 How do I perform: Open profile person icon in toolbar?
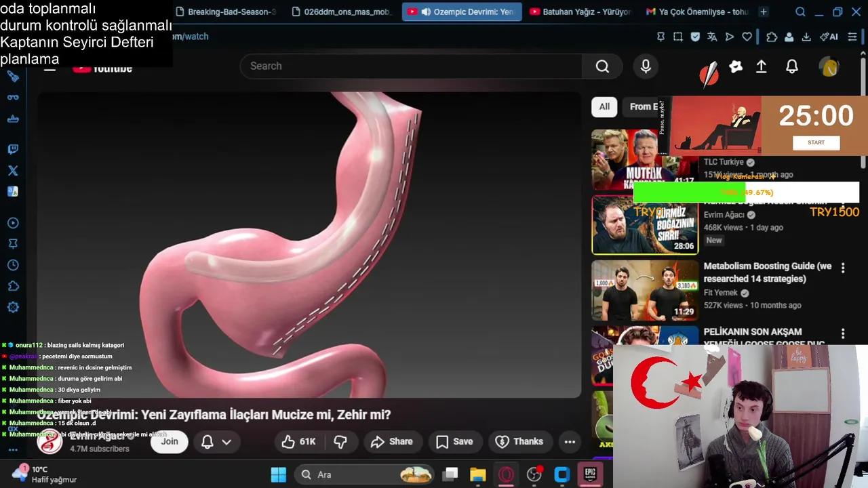click(789, 37)
